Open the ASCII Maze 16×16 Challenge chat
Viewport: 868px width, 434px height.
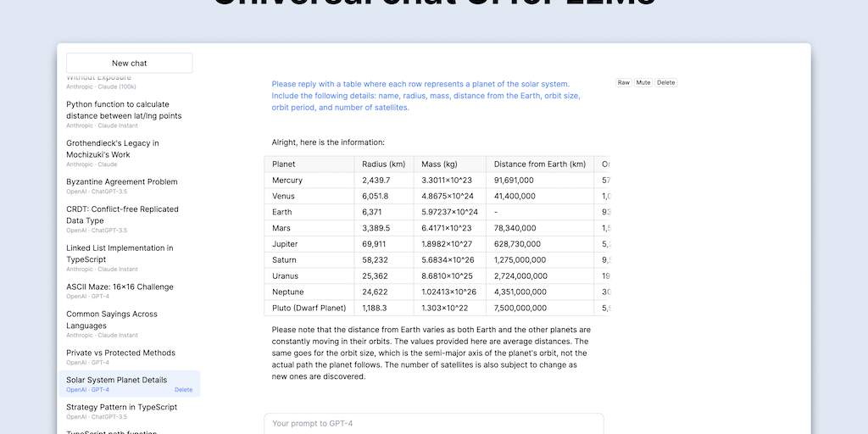(120, 287)
